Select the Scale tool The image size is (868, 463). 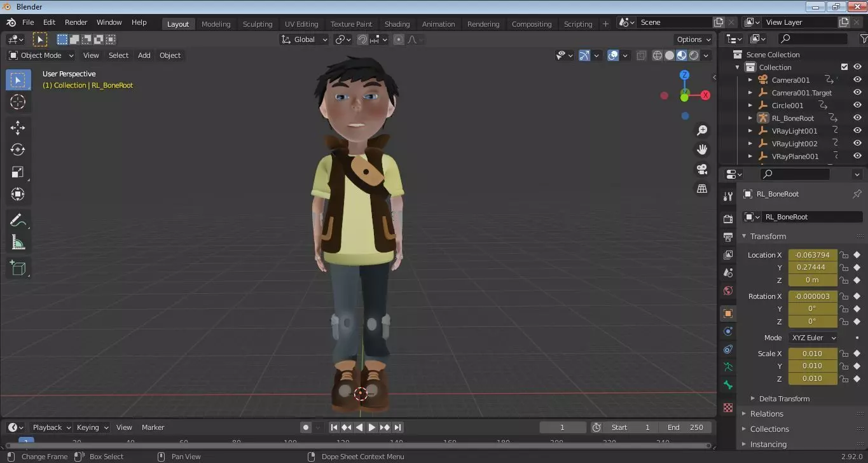(x=18, y=172)
